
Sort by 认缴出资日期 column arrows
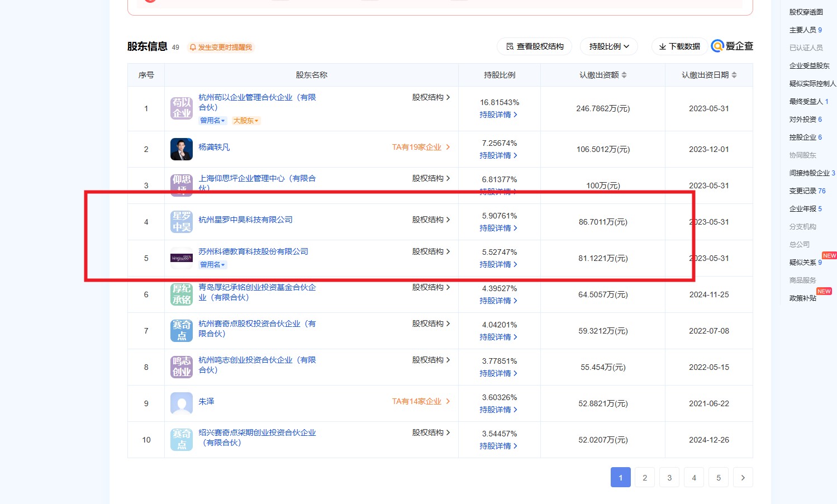click(734, 75)
